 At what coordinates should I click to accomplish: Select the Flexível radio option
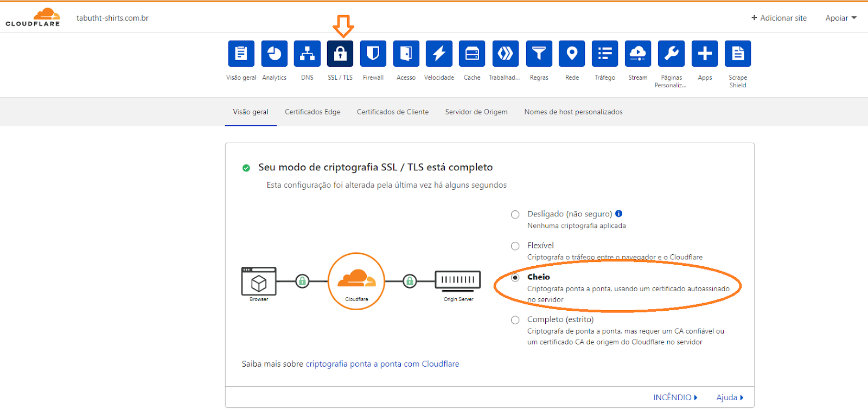(515, 246)
